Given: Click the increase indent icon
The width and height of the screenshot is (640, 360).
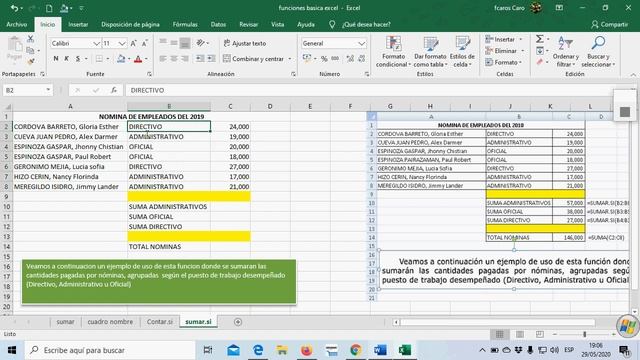Looking at the screenshot, I should (211, 59).
